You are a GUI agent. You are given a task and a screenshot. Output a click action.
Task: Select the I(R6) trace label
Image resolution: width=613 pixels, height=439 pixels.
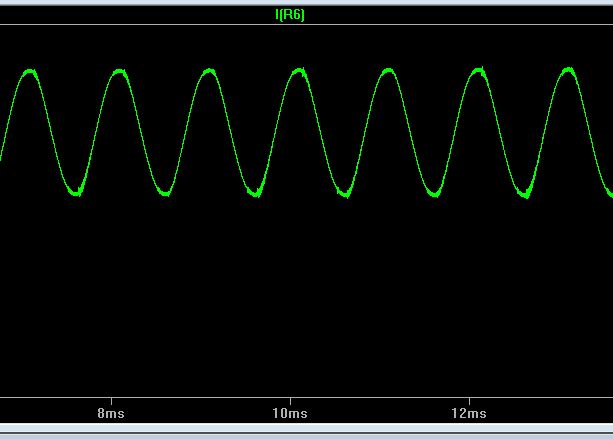tap(290, 15)
